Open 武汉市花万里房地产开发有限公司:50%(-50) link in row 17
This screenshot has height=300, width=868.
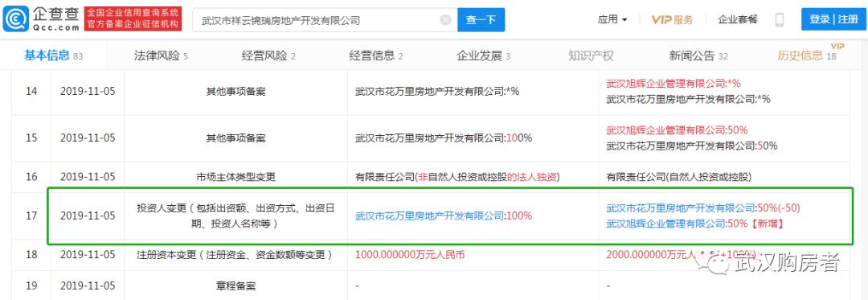(x=703, y=208)
